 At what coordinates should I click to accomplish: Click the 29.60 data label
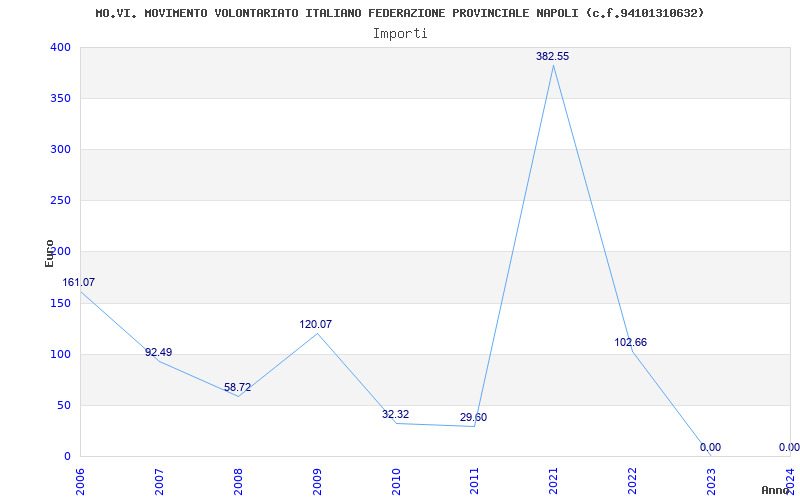coord(473,417)
